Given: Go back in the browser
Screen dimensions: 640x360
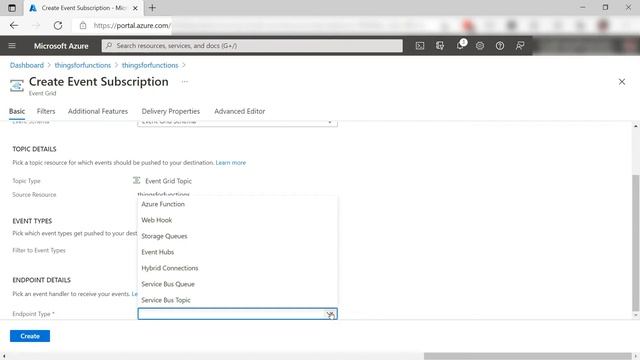Looking at the screenshot, I should 14,25.
